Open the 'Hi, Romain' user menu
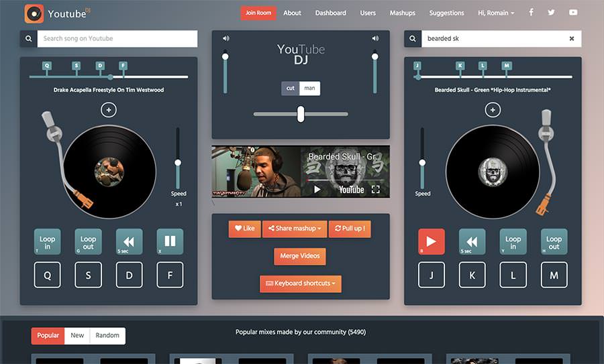The width and height of the screenshot is (604, 364). [x=496, y=13]
